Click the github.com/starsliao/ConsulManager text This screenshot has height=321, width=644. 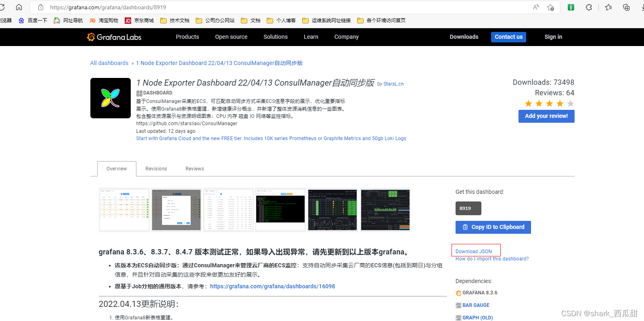[187, 124]
